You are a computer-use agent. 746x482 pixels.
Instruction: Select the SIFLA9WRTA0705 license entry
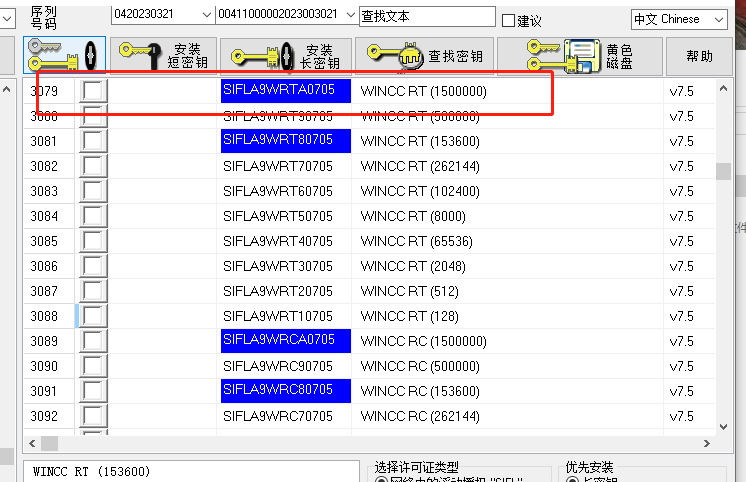point(285,91)
